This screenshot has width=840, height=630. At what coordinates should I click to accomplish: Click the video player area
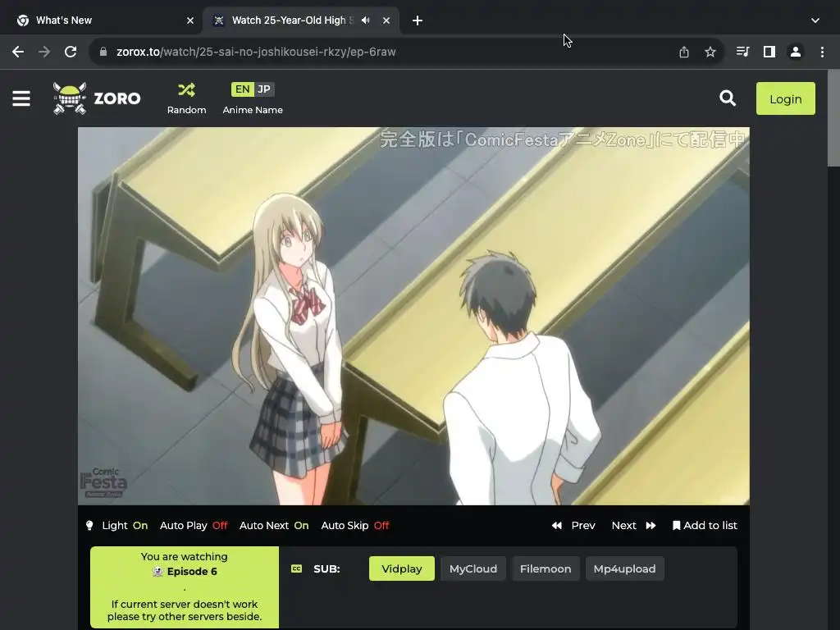413,316
